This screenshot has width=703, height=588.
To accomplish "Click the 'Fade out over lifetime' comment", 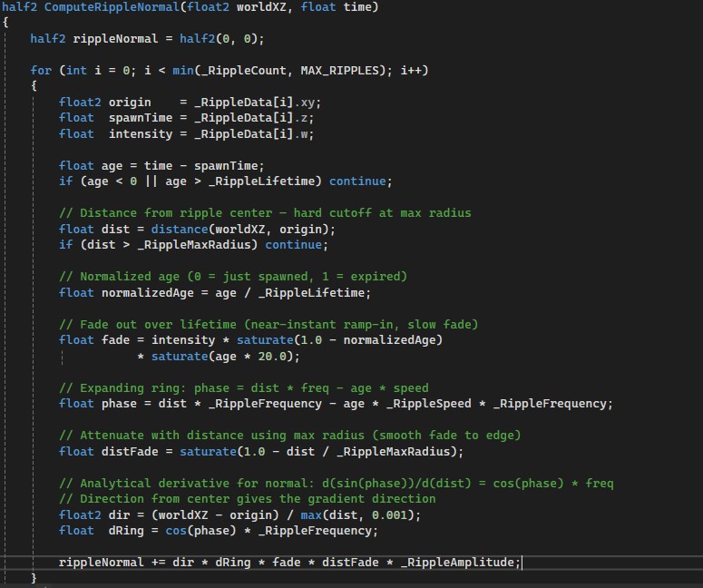I will [x=269, y=325].
